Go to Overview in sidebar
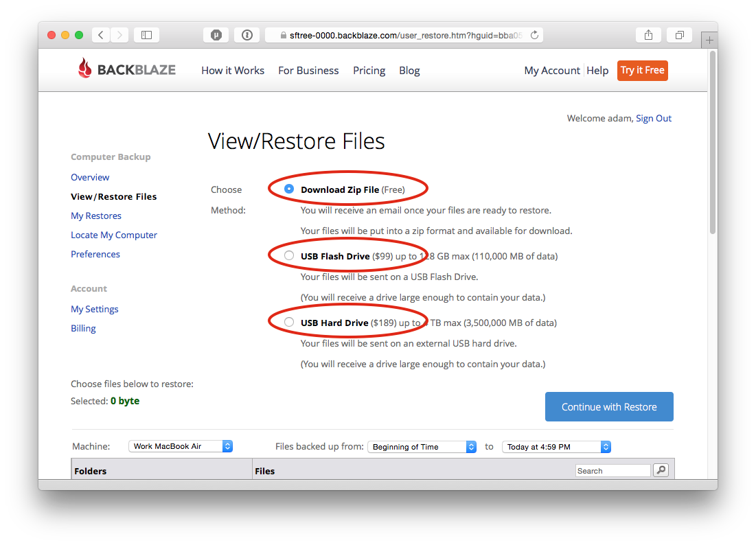 90,177
